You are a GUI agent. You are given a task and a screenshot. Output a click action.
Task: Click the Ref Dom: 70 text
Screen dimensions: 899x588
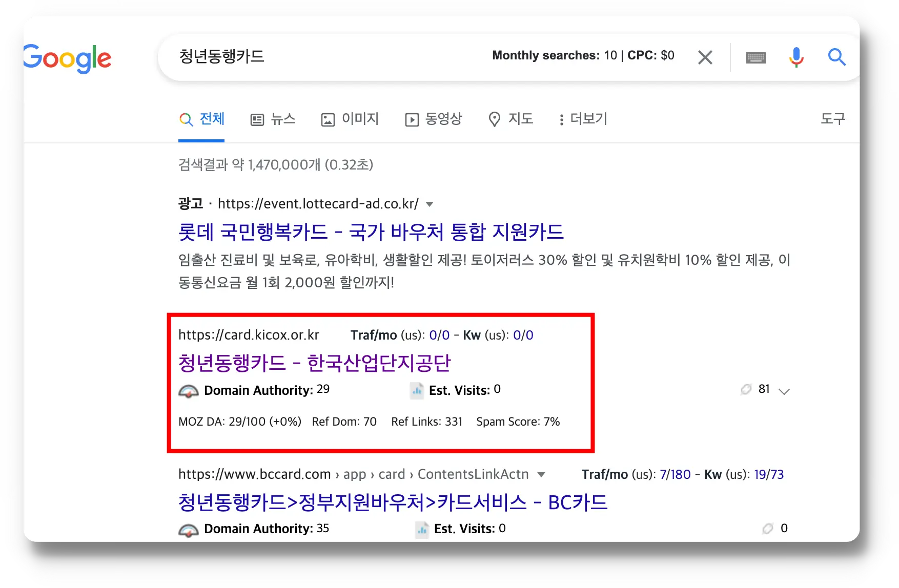coord(344,422)
